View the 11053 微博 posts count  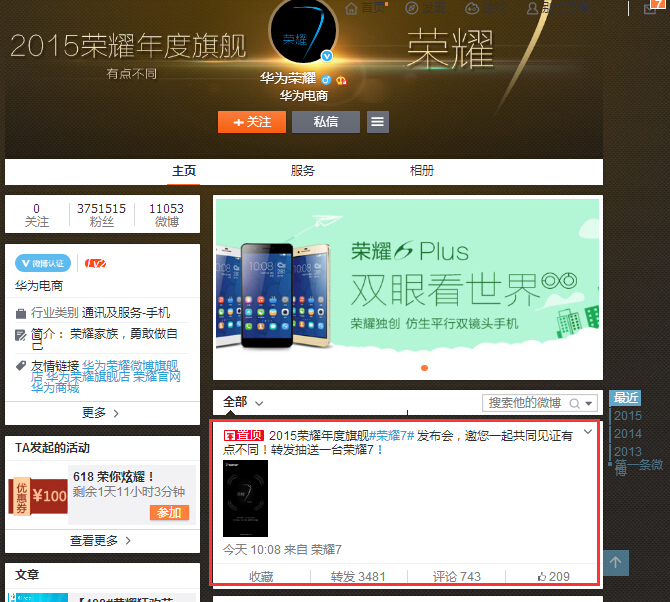[166, 215]
